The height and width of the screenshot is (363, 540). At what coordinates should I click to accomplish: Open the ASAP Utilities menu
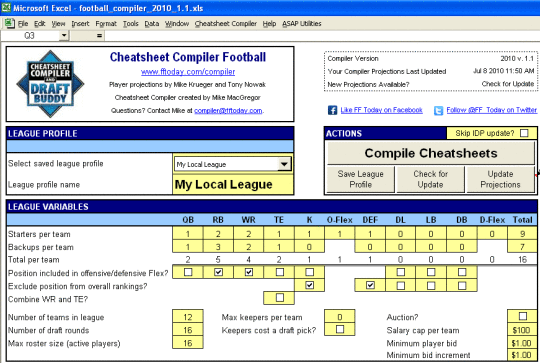click(302, 23)
